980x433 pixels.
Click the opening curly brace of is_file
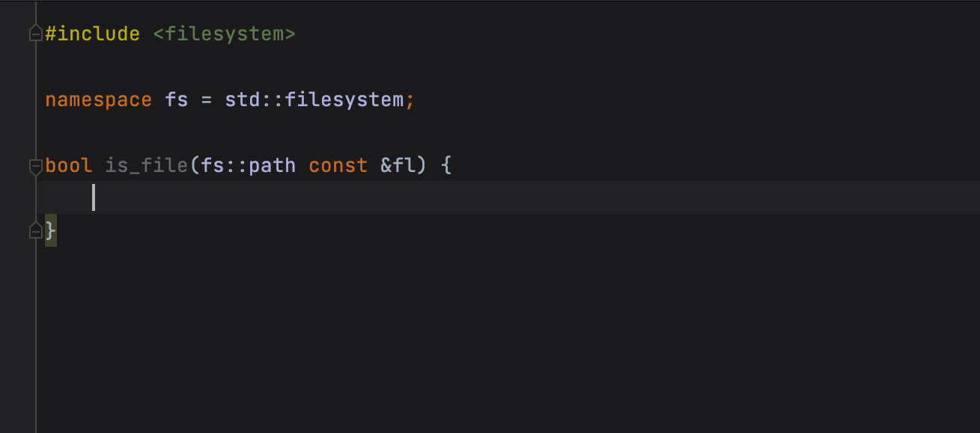click(x=446, y=165)
